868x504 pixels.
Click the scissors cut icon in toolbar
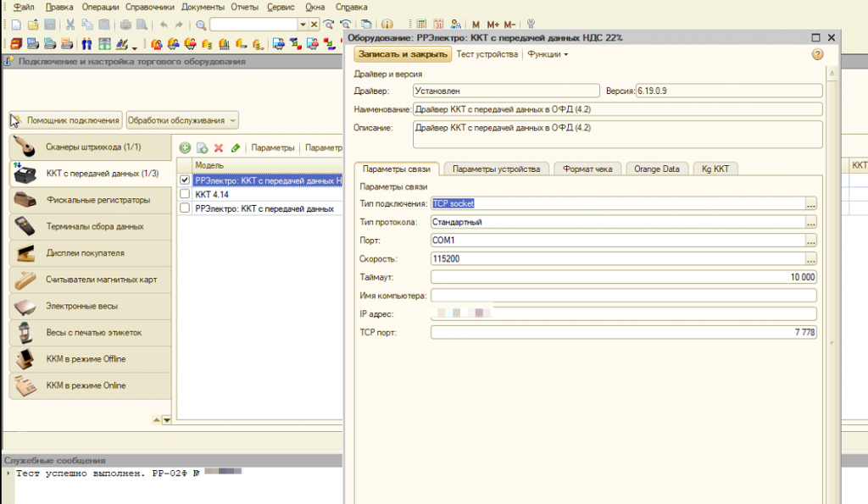(70, 25)
